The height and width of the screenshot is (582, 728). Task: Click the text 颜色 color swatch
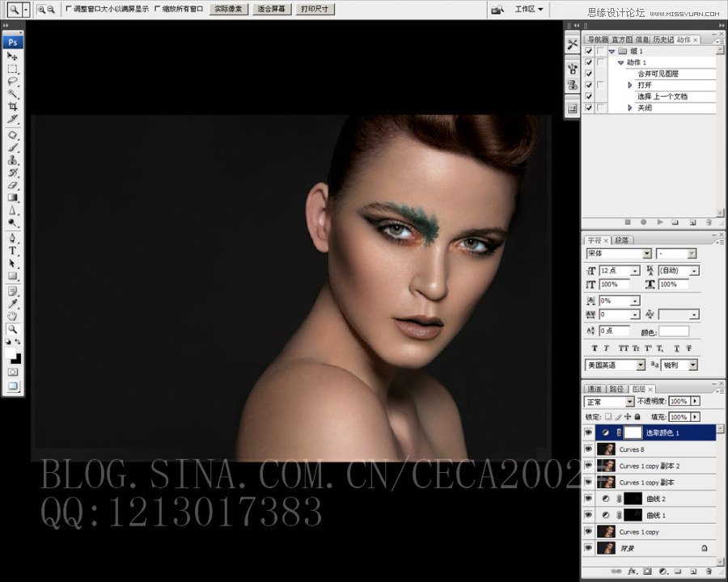(674, 331)
